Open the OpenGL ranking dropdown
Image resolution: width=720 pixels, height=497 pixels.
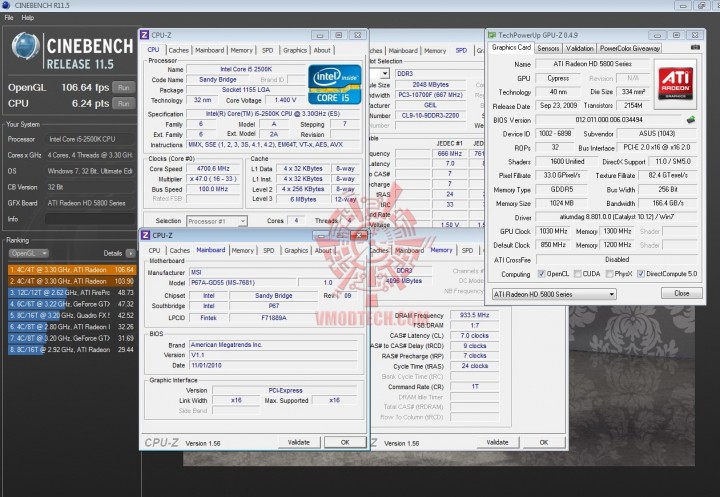coord(28,253)
